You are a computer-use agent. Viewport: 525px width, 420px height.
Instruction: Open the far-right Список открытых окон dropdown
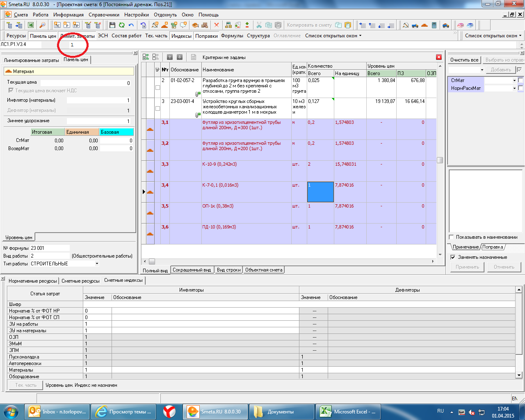coord(493,36)
